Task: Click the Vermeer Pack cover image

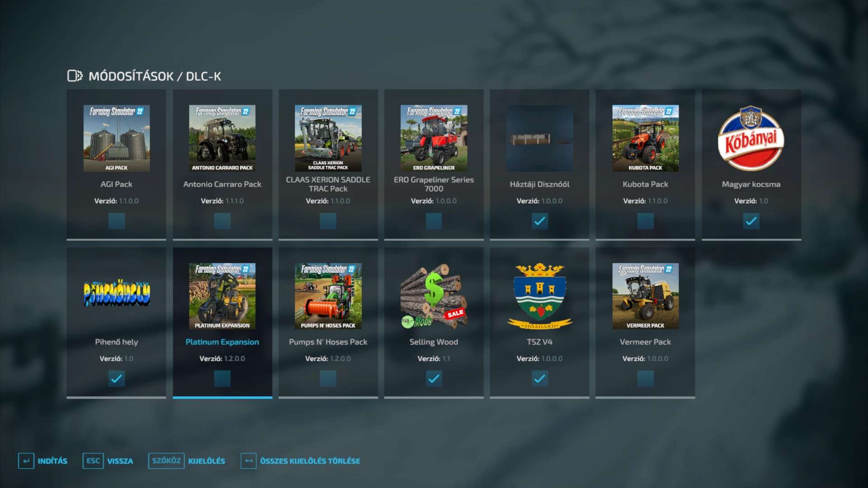Action: pos(645,296)
